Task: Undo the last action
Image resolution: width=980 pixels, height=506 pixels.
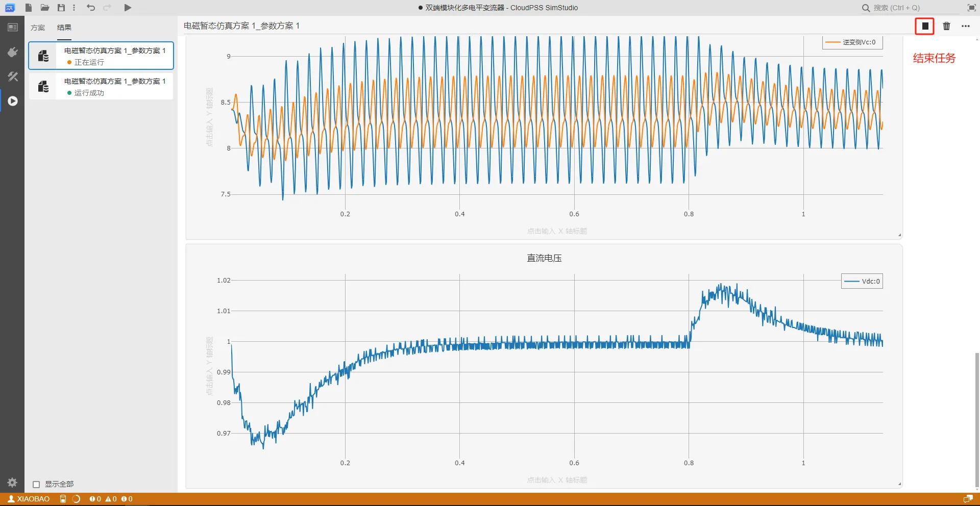Action: (91, 8)
